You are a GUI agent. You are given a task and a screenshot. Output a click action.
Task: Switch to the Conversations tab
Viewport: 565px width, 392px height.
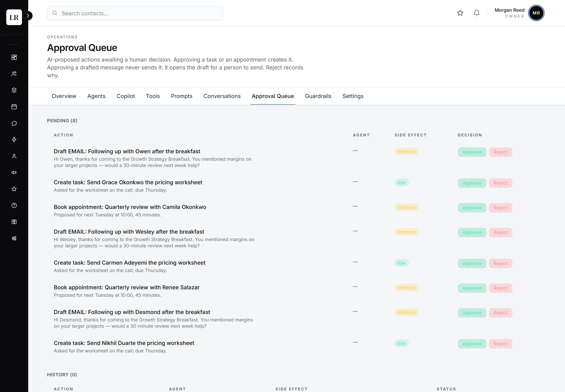click(222, 96)
